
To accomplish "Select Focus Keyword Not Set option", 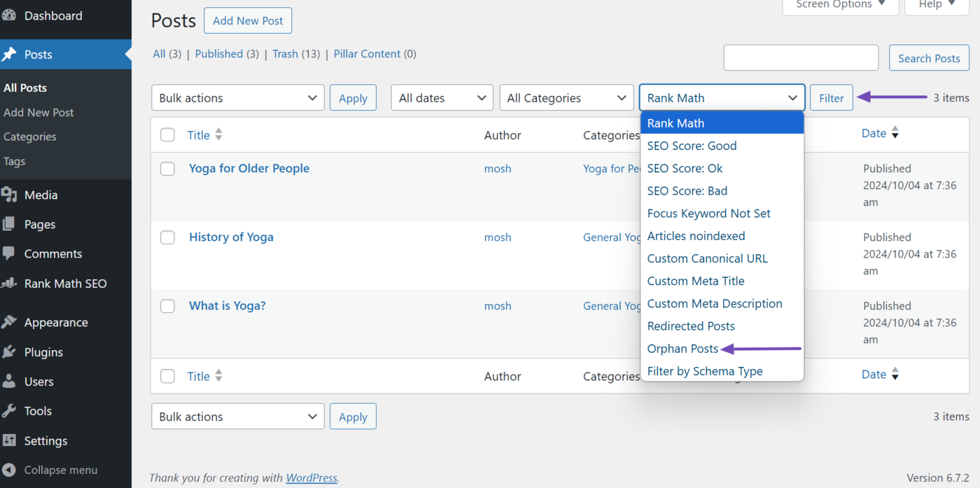I will 722,213.
